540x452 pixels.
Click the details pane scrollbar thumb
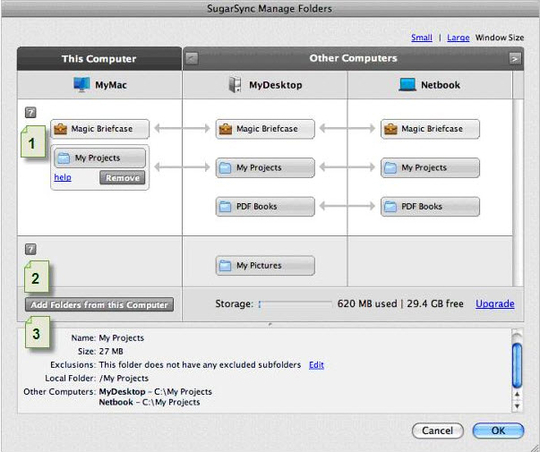tap(517, 366)
